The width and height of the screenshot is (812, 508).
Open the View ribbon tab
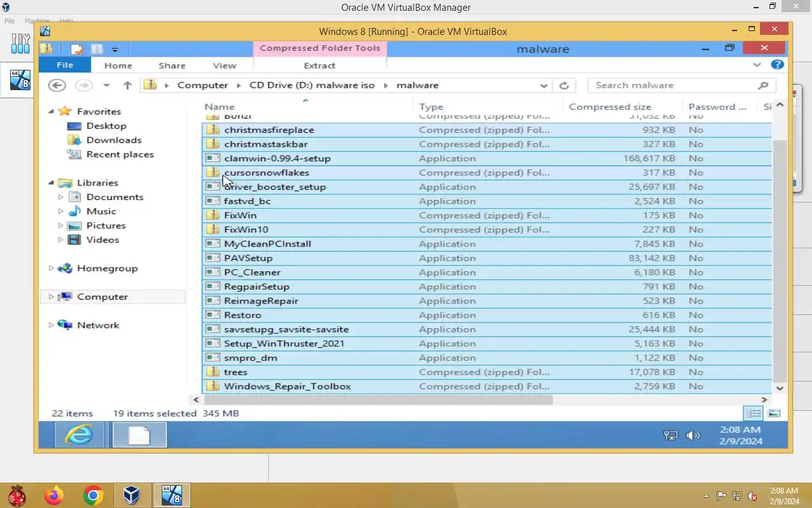(225, 65)
